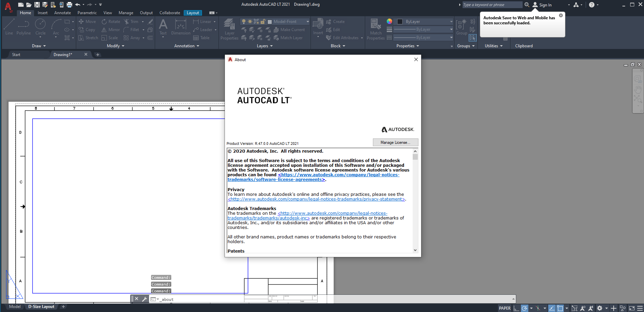The height and width of the screenshot is (312, 644).
Task: Click Make Current layer button
Action: point(289,30)
